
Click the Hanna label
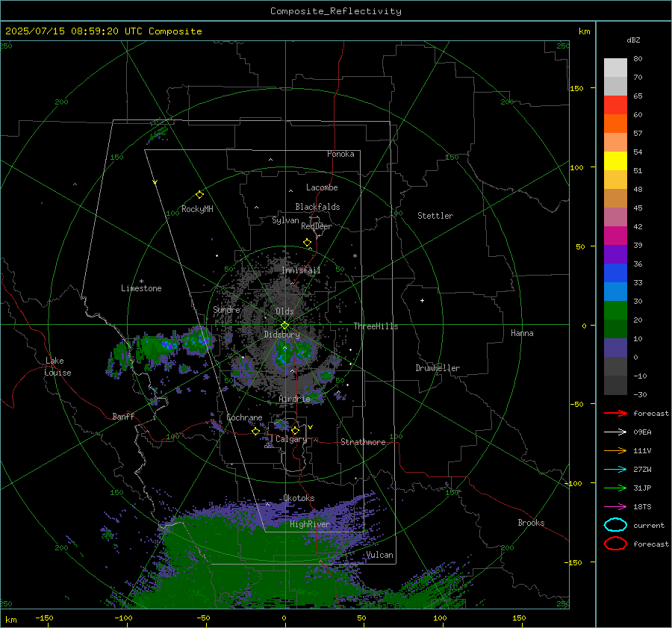522,333
